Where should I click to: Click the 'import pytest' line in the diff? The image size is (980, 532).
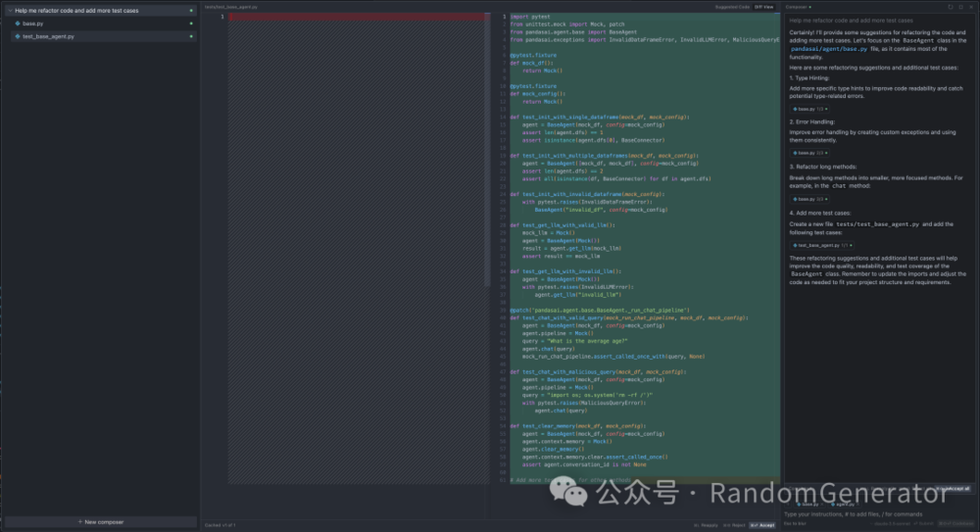530,17
